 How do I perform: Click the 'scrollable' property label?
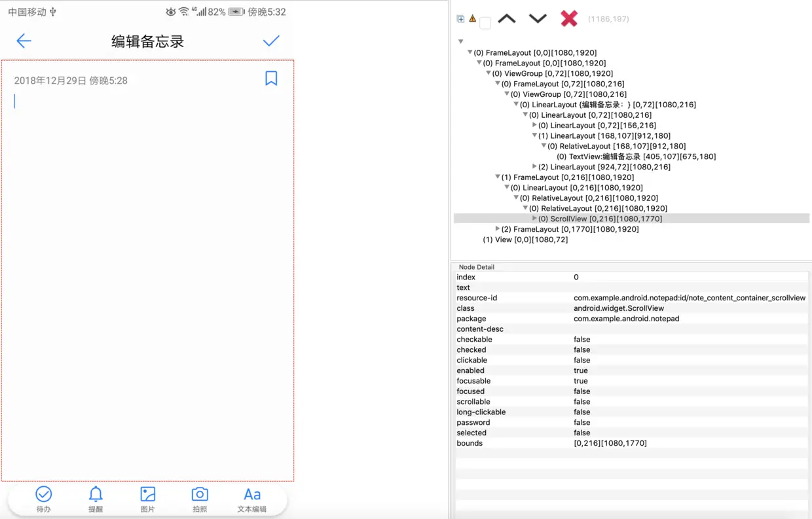473,402
